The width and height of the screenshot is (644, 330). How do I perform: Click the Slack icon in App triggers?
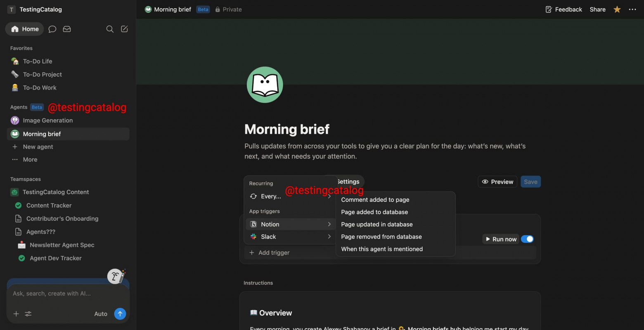point(253,237)
